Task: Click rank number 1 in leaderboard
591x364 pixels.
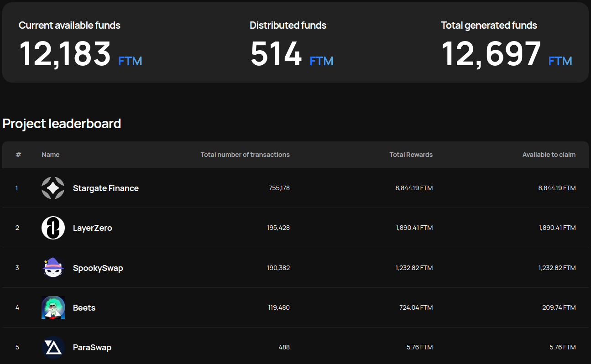Action: (x=17, y=188)
